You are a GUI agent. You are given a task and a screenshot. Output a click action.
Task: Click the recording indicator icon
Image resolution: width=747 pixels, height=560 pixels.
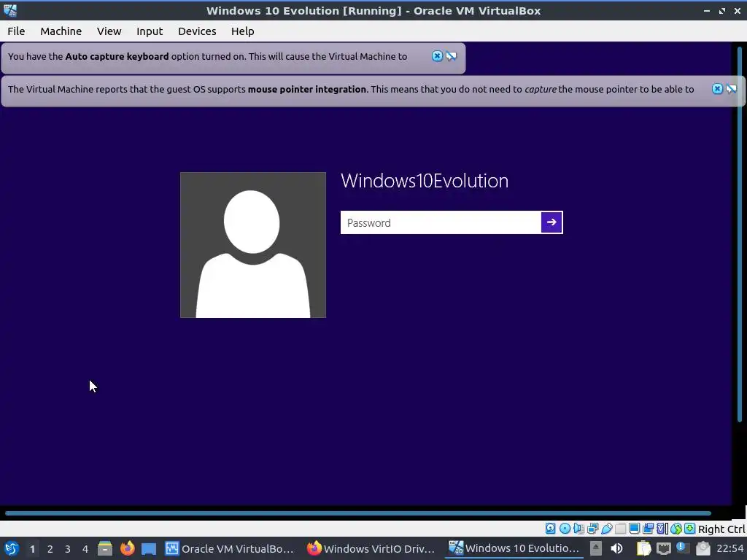click(648, 529)
